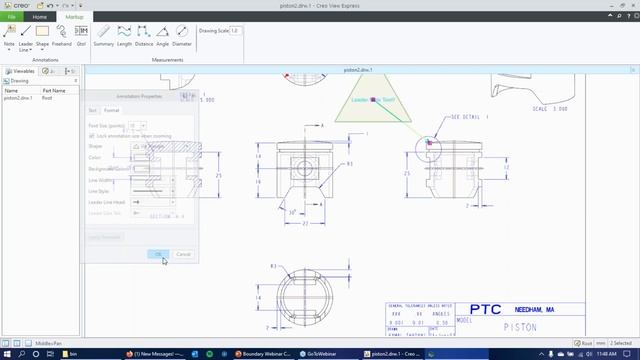640x360 pixels.
Task: Select the Viewables panel tab
Action: (x=20, y=71)
